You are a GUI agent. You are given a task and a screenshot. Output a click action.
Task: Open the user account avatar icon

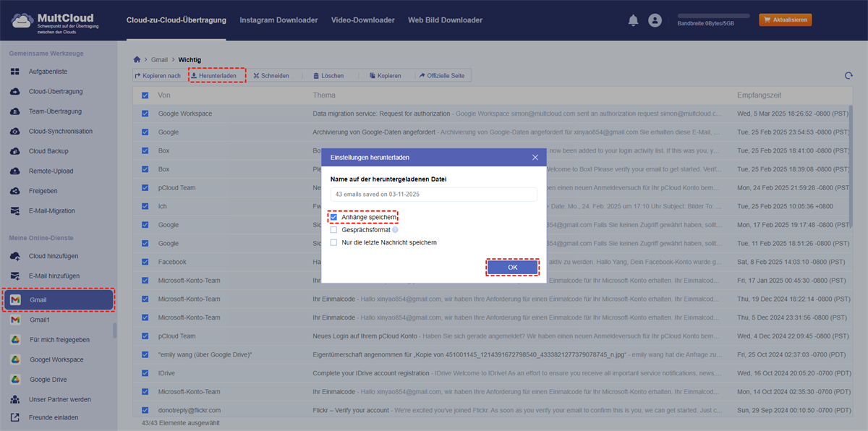coord(655,20)
